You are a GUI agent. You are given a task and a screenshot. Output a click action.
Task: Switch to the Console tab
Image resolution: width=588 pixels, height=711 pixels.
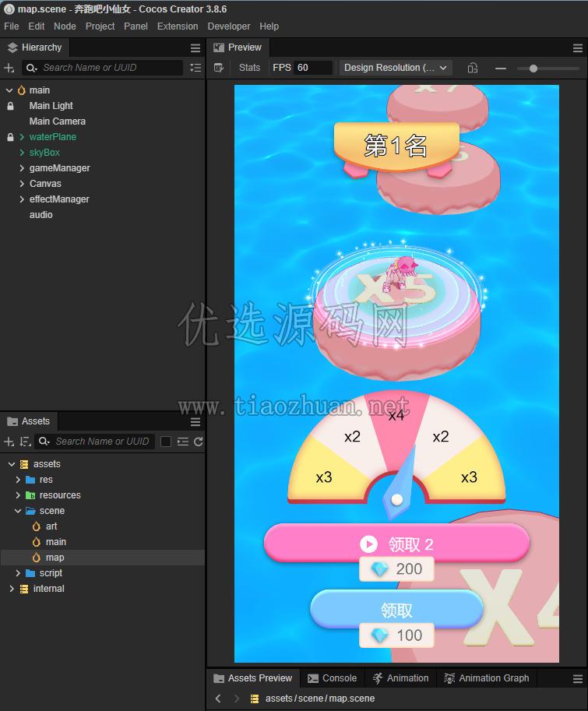coord(333,678)
